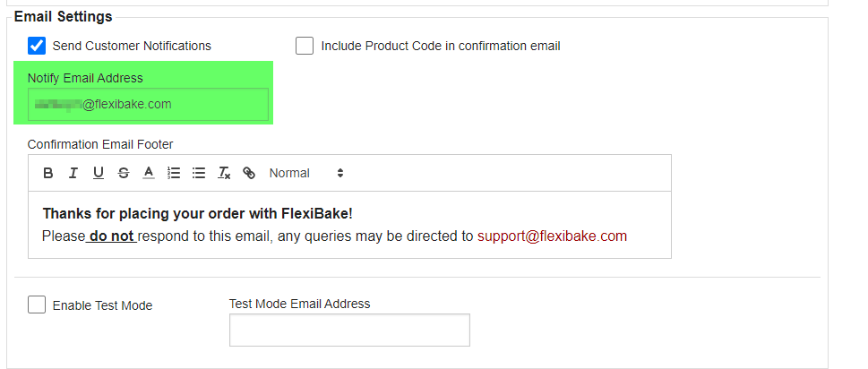Place cursor in 'Thanks for placing your order' line
The width and height of the screenshot is (868, 369).
[198, 213]
